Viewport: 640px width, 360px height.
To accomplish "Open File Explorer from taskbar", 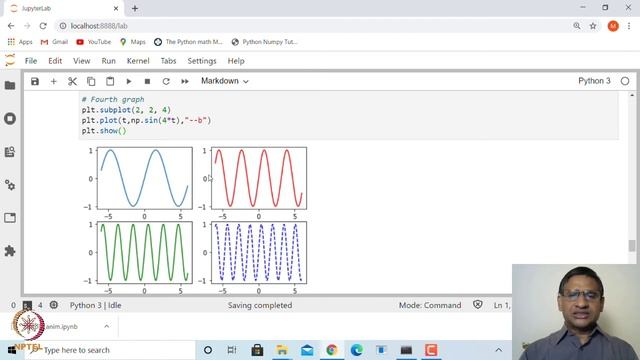I will click(282, 350).
